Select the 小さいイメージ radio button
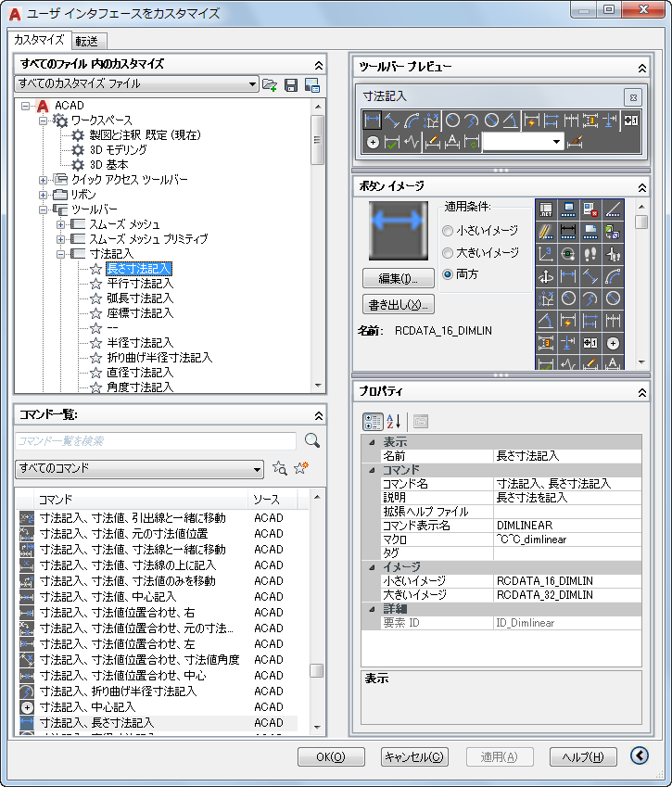Screen dimensions: 672x787 [448, 231]
